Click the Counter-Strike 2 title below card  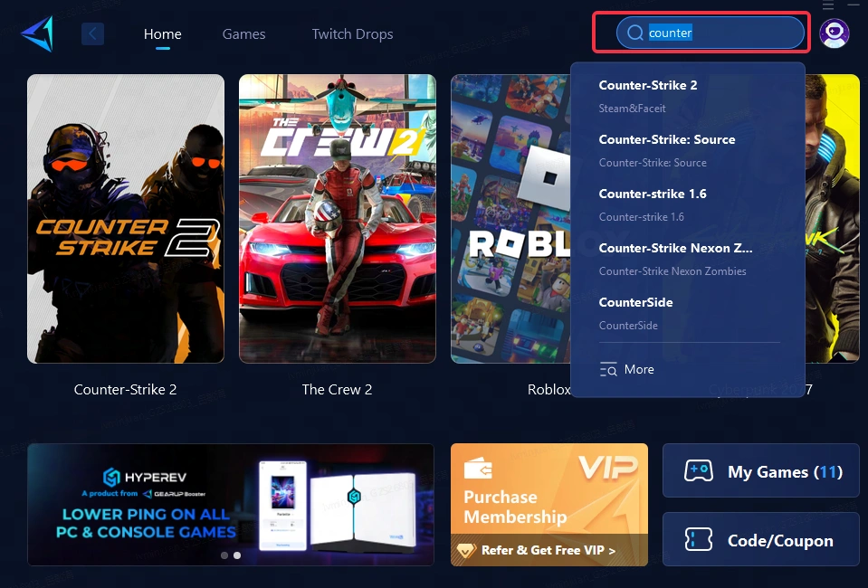[x=125, y=389]
